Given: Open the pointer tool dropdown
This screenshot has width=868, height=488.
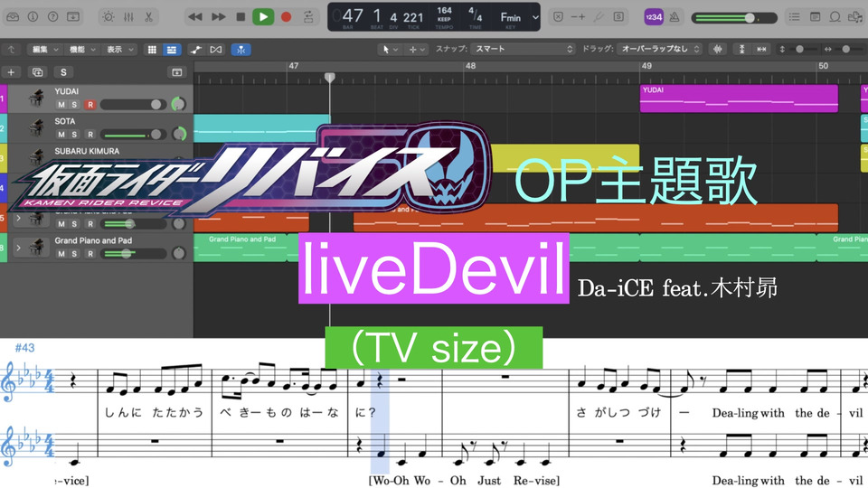Looking at the screenshot, I should point(390,49).
